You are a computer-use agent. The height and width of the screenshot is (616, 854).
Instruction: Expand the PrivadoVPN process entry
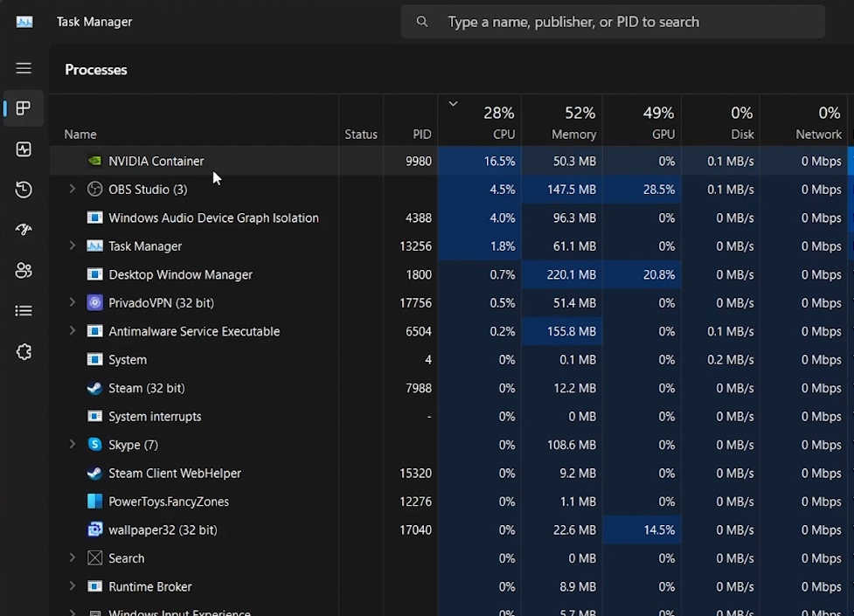click(x=73, y=302)
